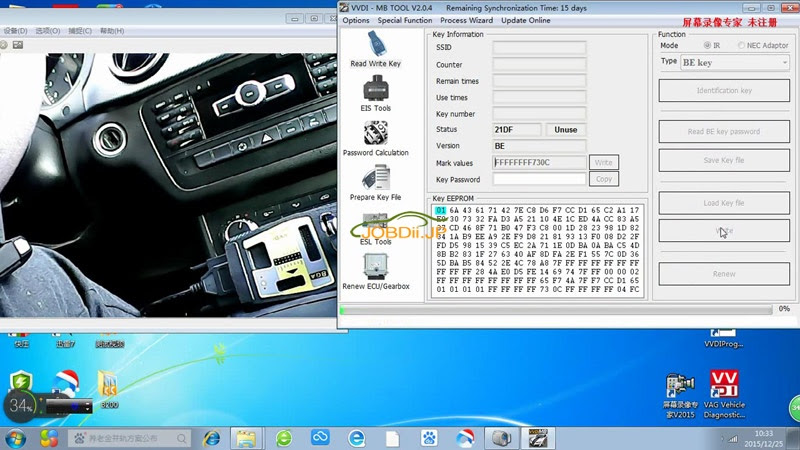This screenshot has width=800, height=450.
Task: Click image icon in capture window toolbar
Action: tap(18, 45)
